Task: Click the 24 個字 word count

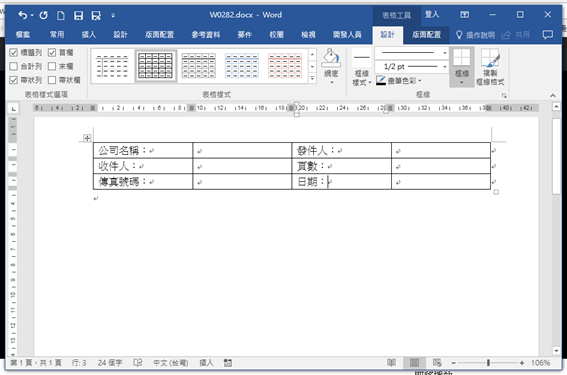Action: (110, 363)
